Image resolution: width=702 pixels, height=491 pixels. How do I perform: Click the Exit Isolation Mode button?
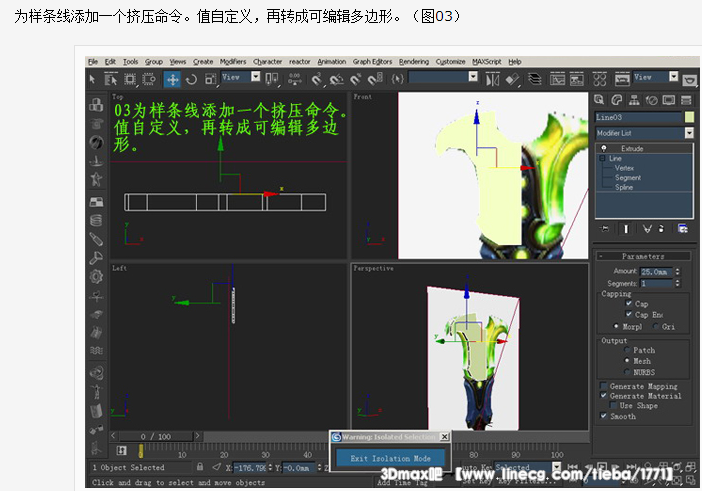390,458
